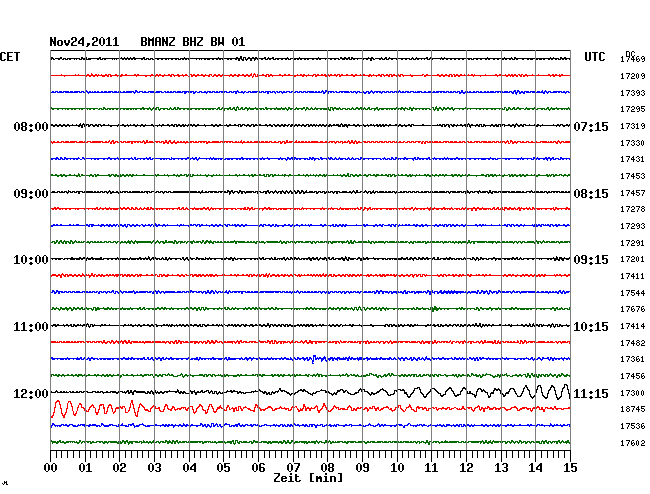The image size is (650, 494).
Task: Click the 01 minute axis label
Action: 85,468
